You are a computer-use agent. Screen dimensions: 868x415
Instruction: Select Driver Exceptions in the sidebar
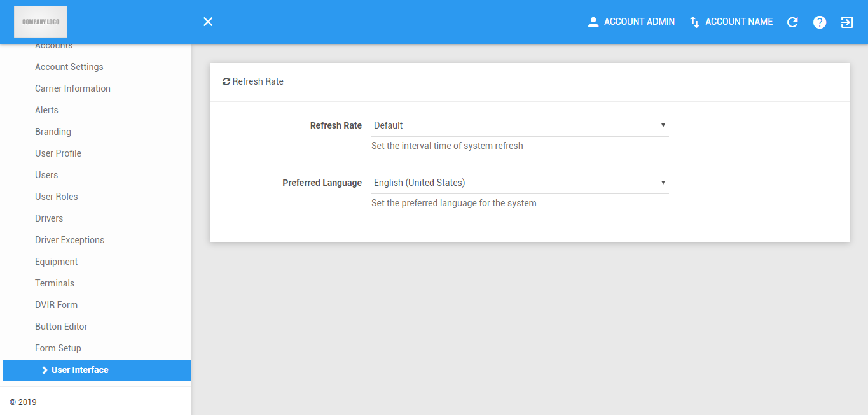pyautogui.click(x=69, y=240)
